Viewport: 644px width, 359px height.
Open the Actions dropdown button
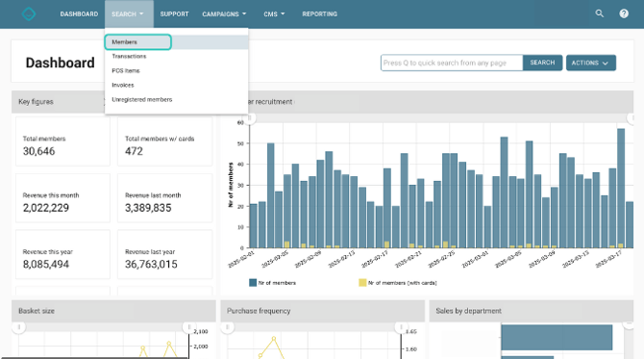point(590,63)
